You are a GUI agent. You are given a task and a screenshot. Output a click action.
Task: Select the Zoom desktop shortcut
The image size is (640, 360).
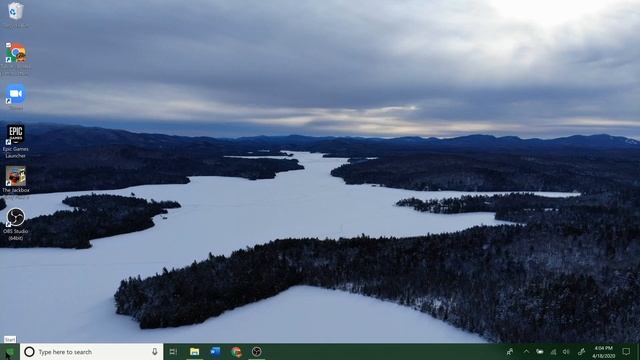(16, 97)
